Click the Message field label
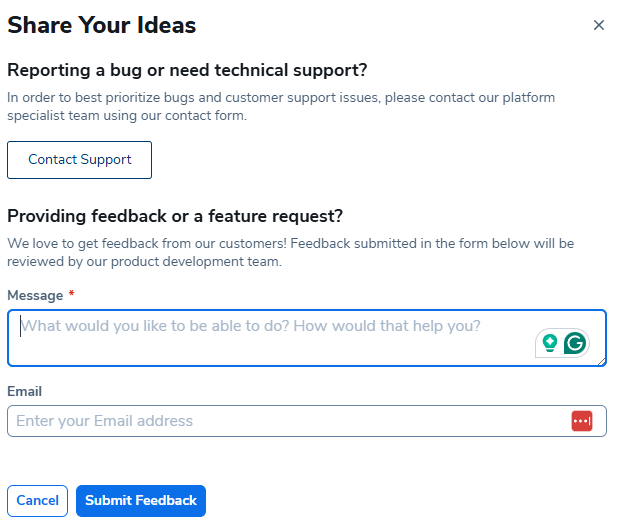This screenshot has width=621, height=525. (35, 295)
